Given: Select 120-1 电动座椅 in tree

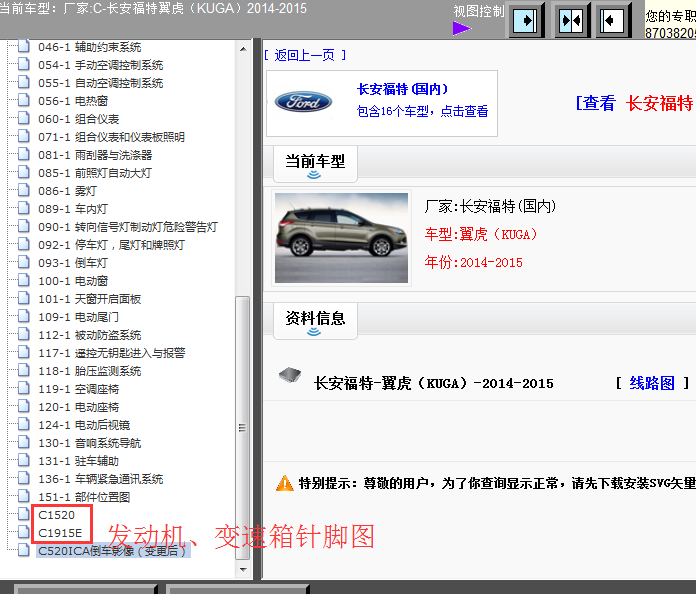Looking at the screenshot, I should pyautogui.click(x=79, y=407).
